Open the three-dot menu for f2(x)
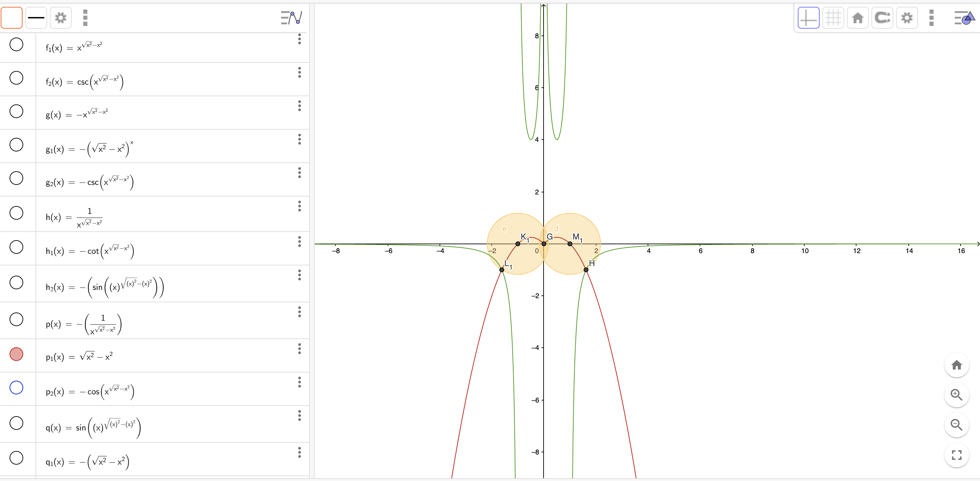Screen dimensions: 980x481 coord(300,72)
